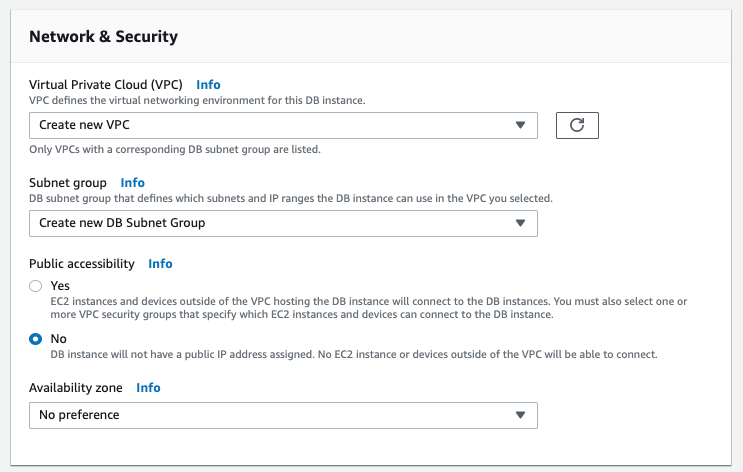View Info for Availability zone

tap(148, 388)
